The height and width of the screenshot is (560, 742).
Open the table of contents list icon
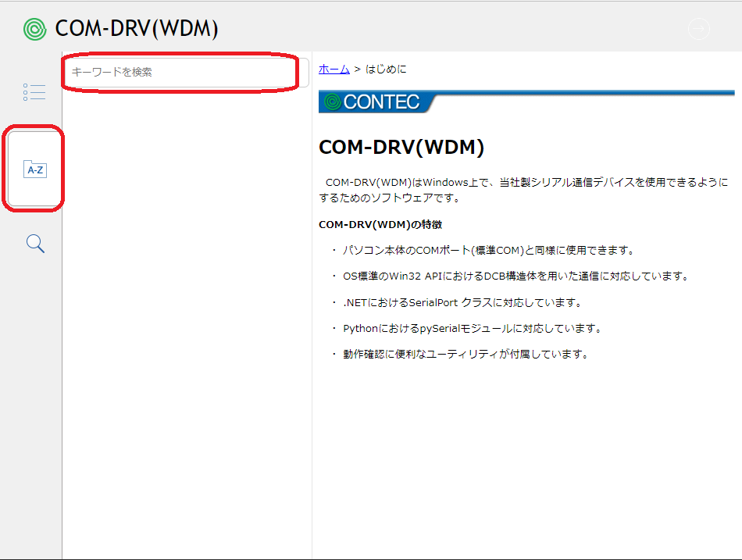[34, 92]
